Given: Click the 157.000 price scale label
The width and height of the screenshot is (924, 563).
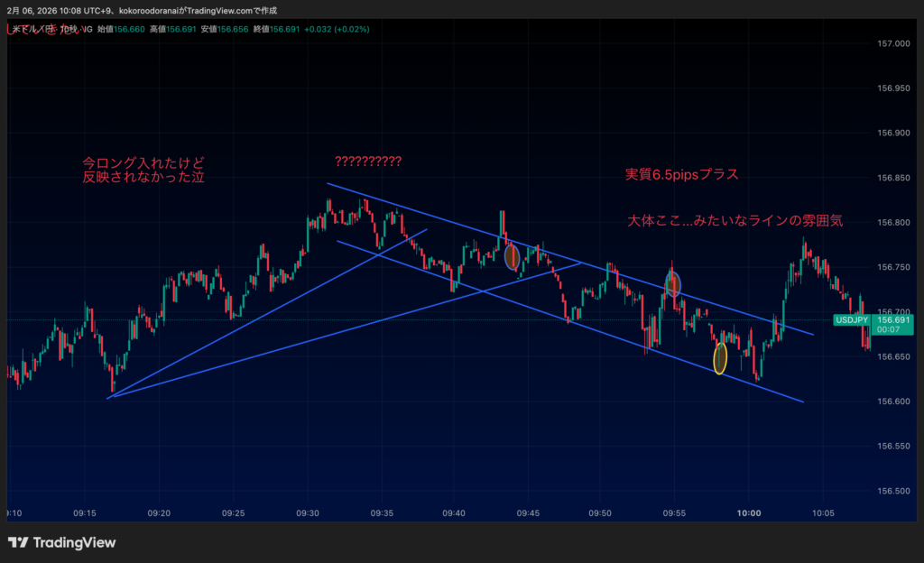Looking at the screenshot, I should (892, 43).
